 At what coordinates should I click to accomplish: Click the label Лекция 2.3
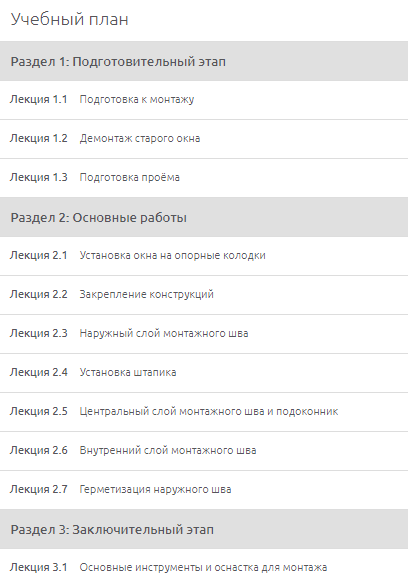click(x=38, y=333)
